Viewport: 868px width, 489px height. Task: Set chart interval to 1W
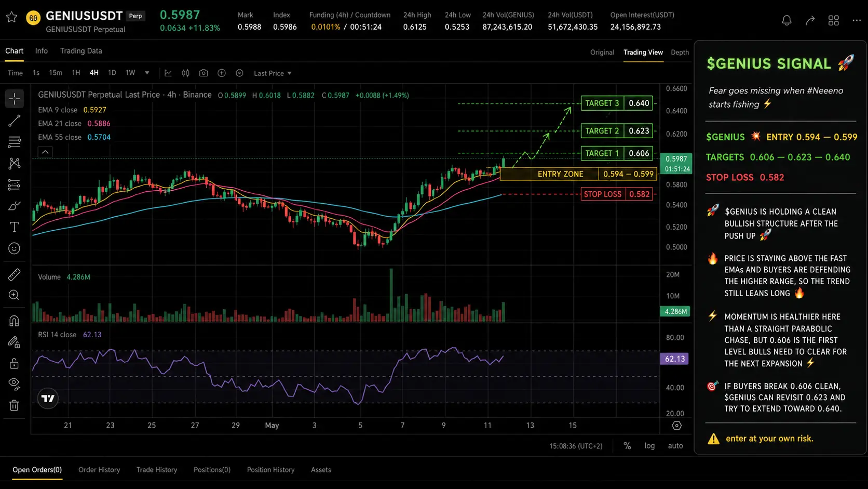click(x=130, y=73)
